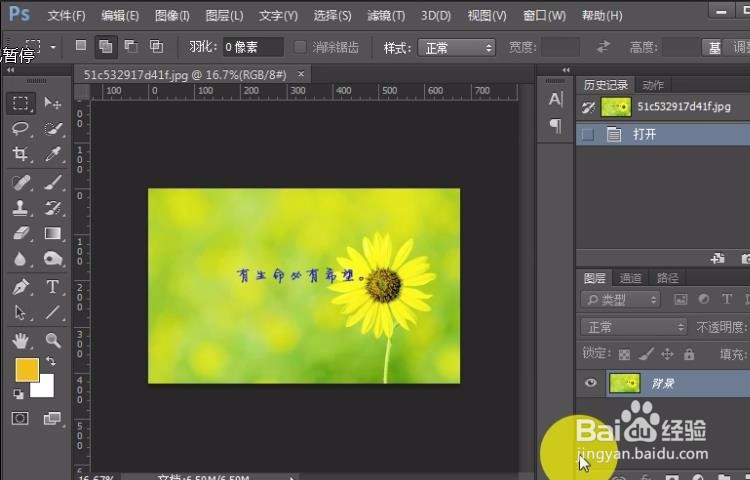Image resolution: width=750 pixels, height=480 pixels.
Task: Expand the collapsed panel dock arrows
Action: coord(566,70)
